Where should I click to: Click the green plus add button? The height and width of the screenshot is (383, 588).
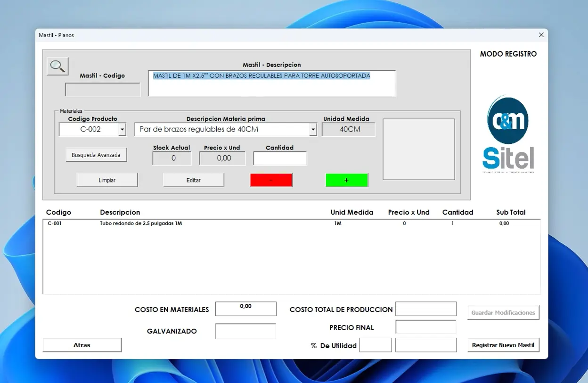[x=347, y=180]
